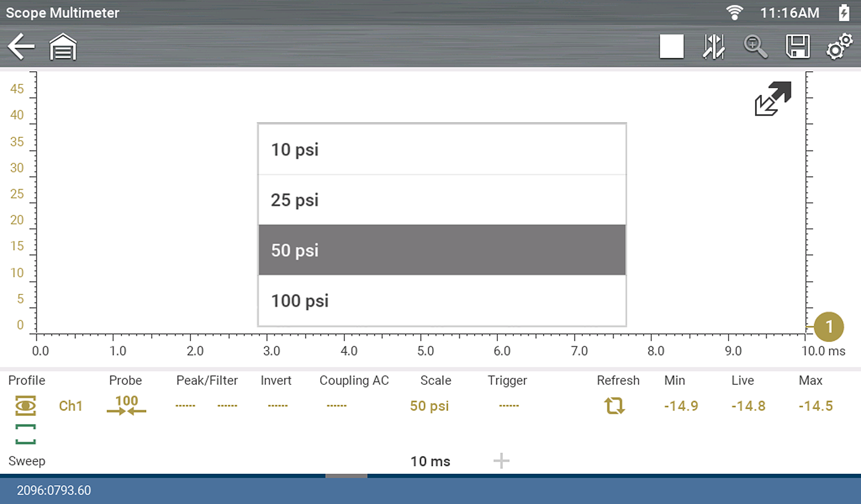Open the cursors tool icon

point(713,47)
